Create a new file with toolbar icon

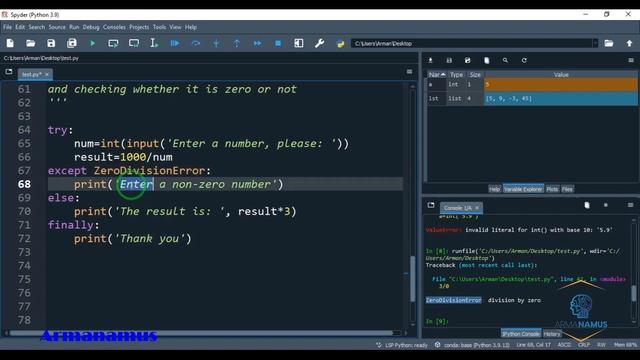(10, 43)
